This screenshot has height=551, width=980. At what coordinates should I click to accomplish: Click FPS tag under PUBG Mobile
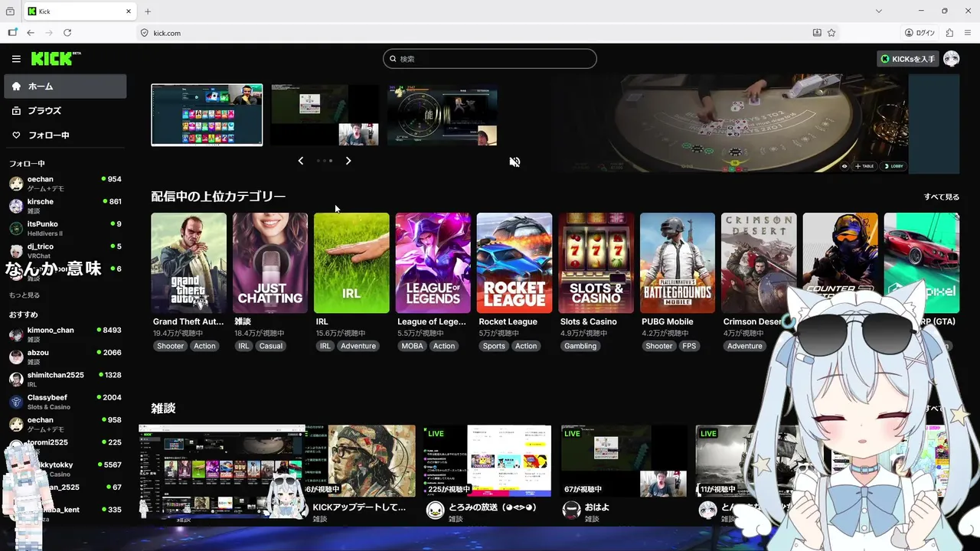point(690,346)
